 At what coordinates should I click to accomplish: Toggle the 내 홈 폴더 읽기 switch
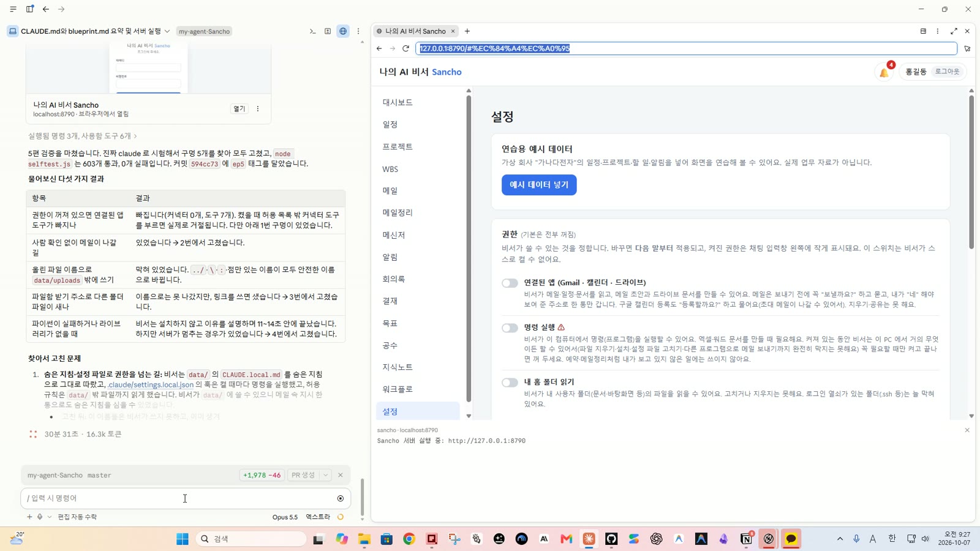click(510, 383)
